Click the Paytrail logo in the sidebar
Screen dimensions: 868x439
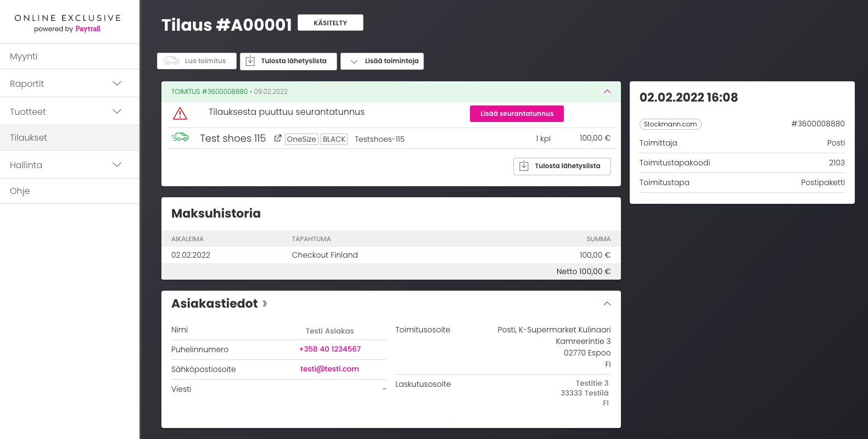coord(88,29)
